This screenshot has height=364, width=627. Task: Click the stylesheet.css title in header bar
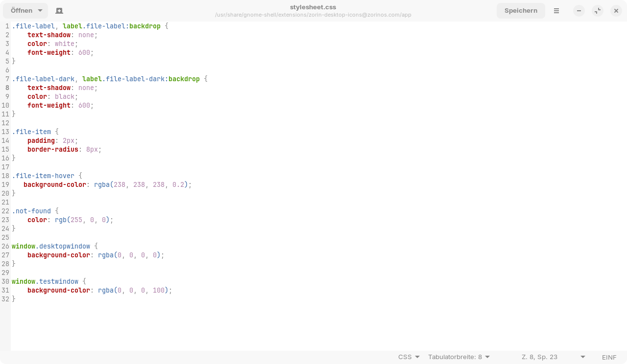tap(313, 7)
